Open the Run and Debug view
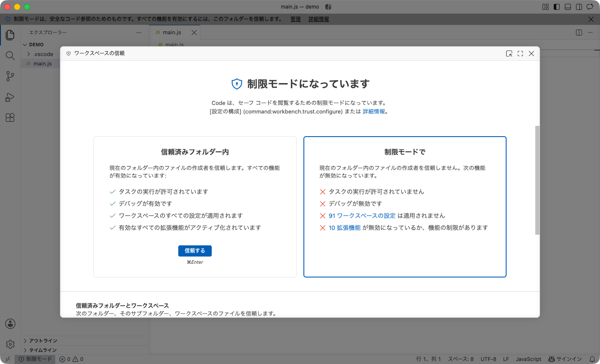Image resolution: width=600 pixels, height=364 pixels. tap(10, 97)
